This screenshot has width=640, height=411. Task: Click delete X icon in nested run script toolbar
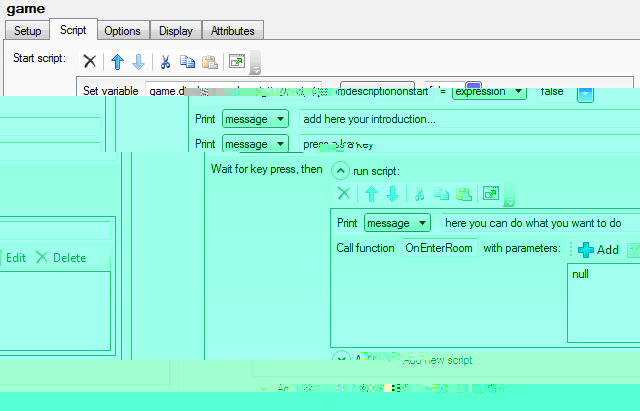point(343,194)
